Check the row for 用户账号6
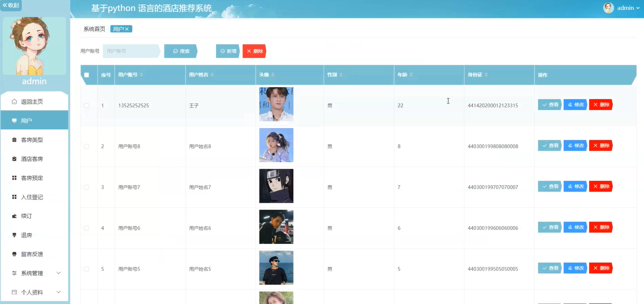644x304 pixels. tap(87, 228)
